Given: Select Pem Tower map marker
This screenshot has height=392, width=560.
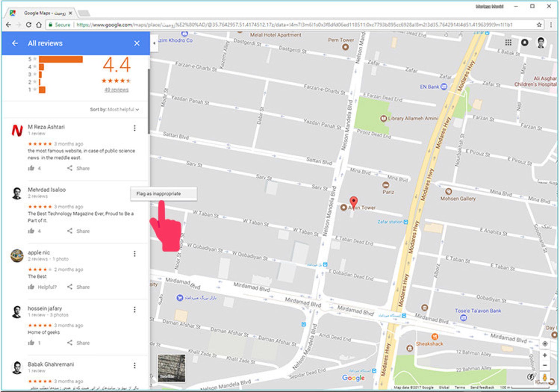Looking at the screenshot, I should 345,47.
